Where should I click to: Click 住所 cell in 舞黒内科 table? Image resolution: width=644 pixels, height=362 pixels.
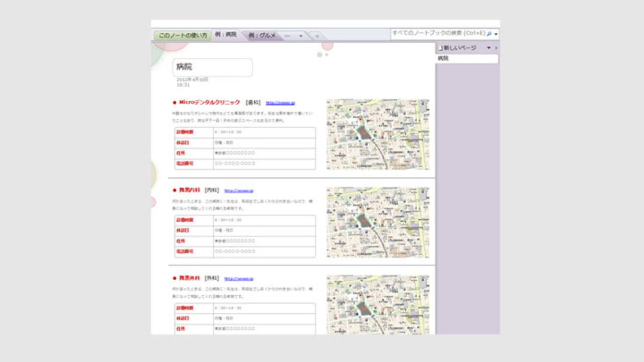[x=194, y=241]
